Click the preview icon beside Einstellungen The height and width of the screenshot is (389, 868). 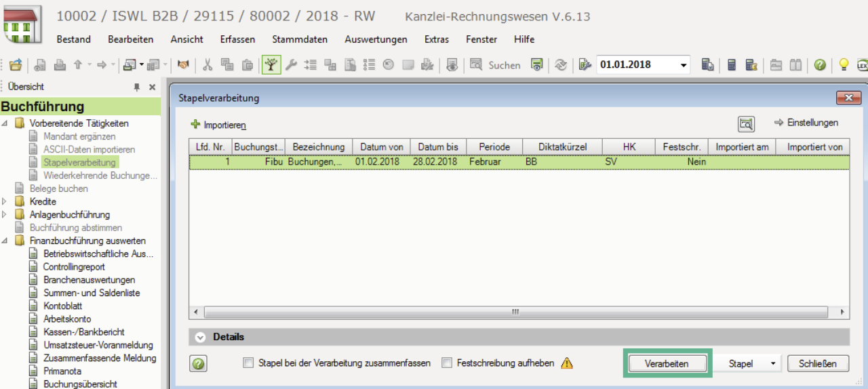pyautogui.click(x=747, y=124)
